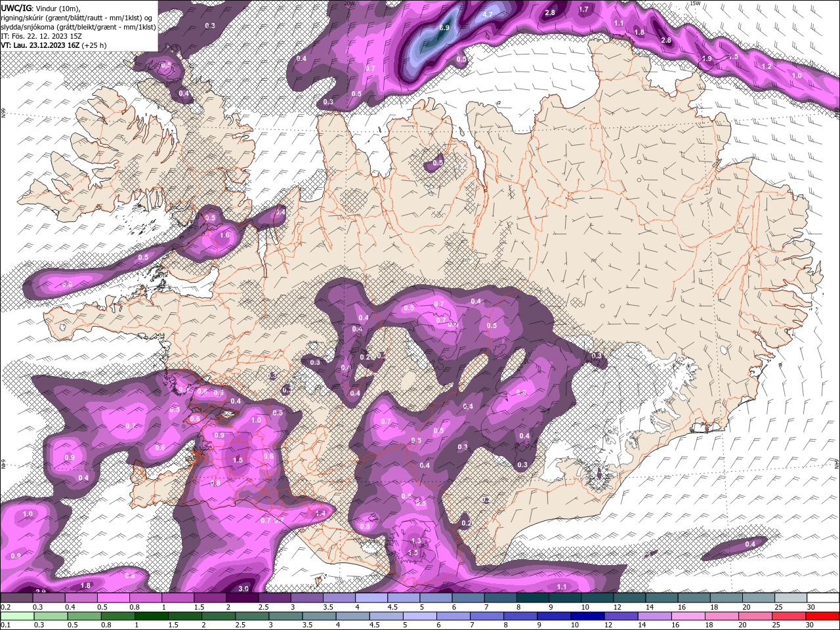Screen dimensions: 840x630
Task: Click the '0.1' label in lower legend row
Action: coord(5,625)
